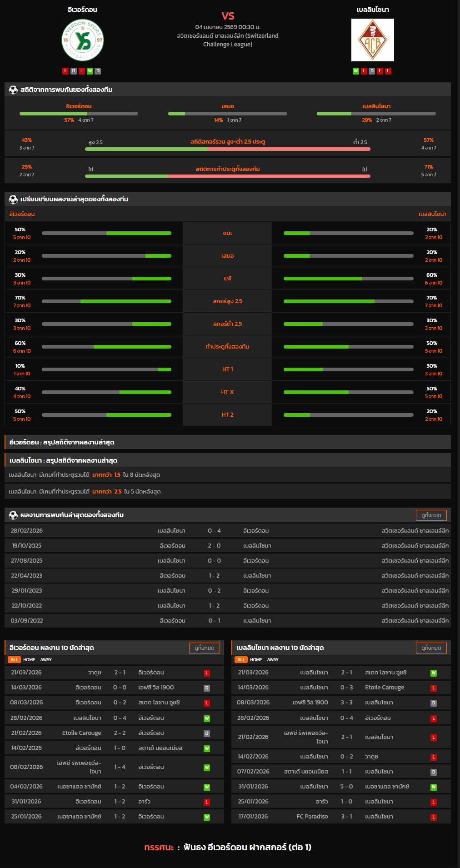
Task: Open ดูทั้งหมด for Bellinzona last 10 results
Action: (431, 648)
